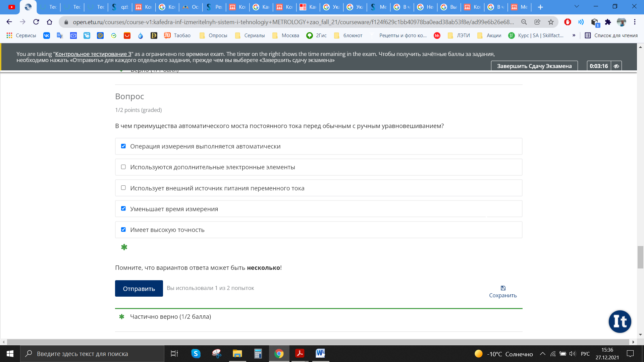The width and height of the screenshot is (644, 362).
Task: Open Calculator from taskbar
Action: [258, 354]
